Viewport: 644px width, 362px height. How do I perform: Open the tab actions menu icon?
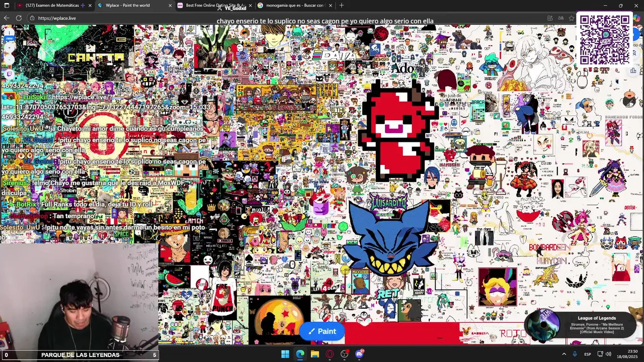(6, 6)
